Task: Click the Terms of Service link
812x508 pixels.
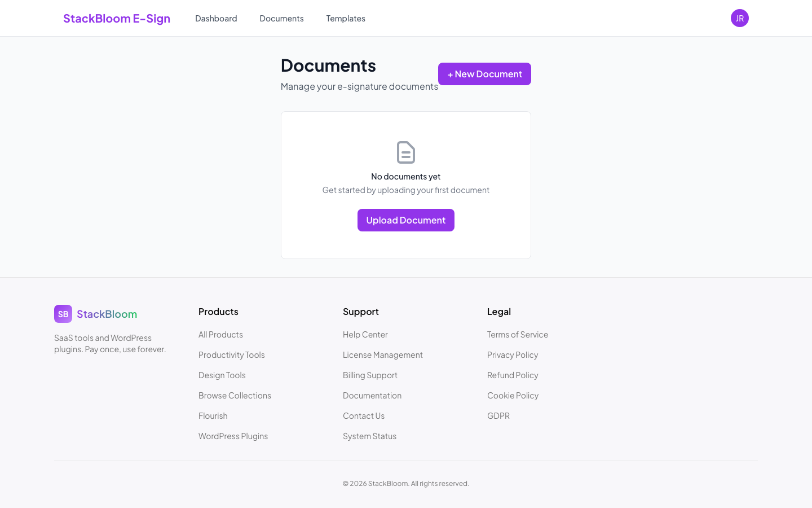Action: click(x=518, y=334)
